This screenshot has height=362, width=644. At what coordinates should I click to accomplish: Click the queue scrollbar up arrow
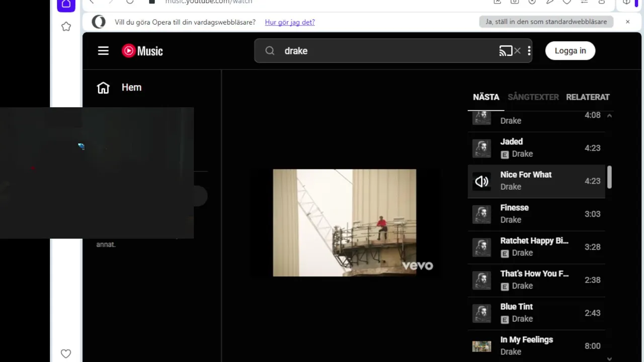coord(609,116)
